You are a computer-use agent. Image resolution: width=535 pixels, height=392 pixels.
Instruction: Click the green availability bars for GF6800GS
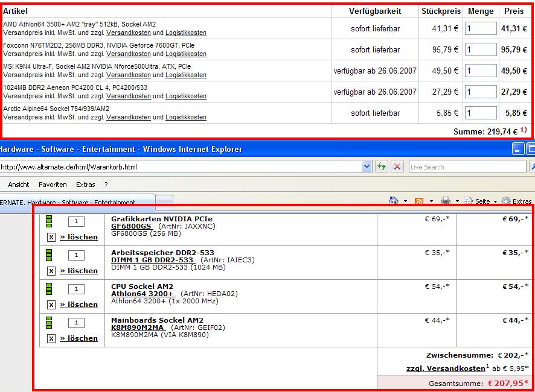click(49, 221)
